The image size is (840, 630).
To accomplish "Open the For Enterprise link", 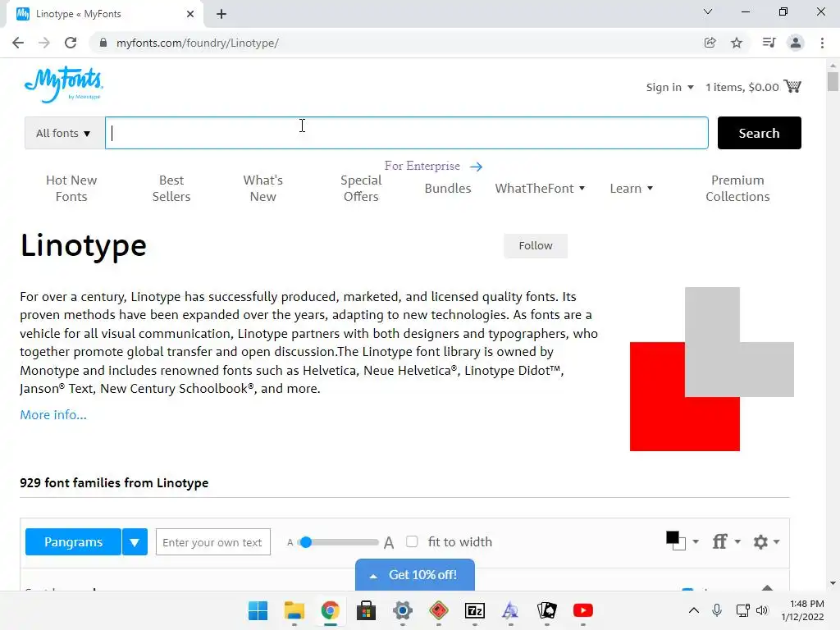I will (433, 166).
